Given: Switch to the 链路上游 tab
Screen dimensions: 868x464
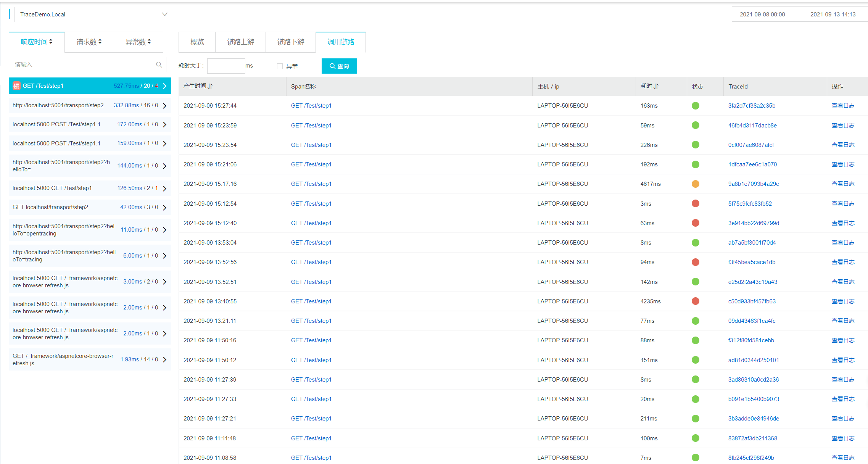Looking at the screenshot, I should [x=240, y=42].
